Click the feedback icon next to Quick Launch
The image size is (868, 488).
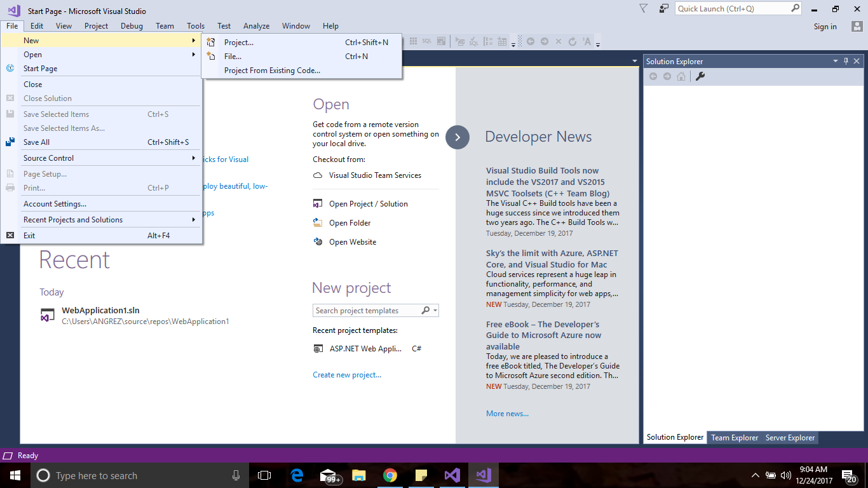664,9
